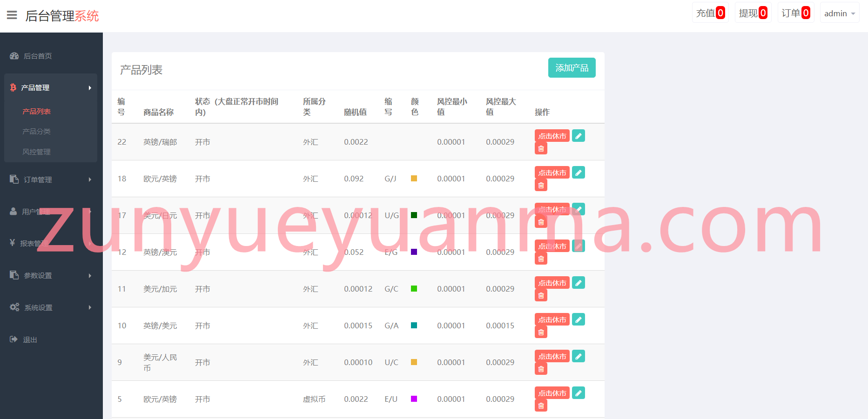
Task: Expand the 参数设置 sidebar section arrow
Action: [x=90, y=276]
